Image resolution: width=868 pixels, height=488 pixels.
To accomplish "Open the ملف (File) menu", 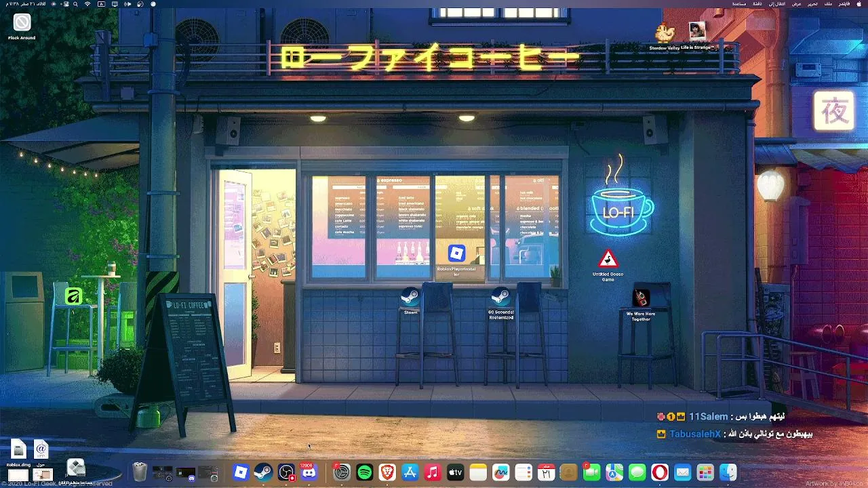I will [829, 4].
